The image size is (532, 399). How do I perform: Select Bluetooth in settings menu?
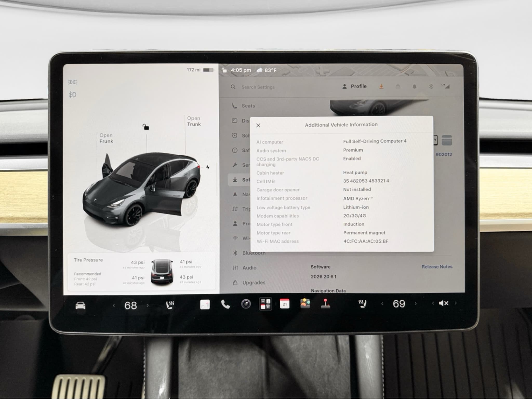coord(249,253)
